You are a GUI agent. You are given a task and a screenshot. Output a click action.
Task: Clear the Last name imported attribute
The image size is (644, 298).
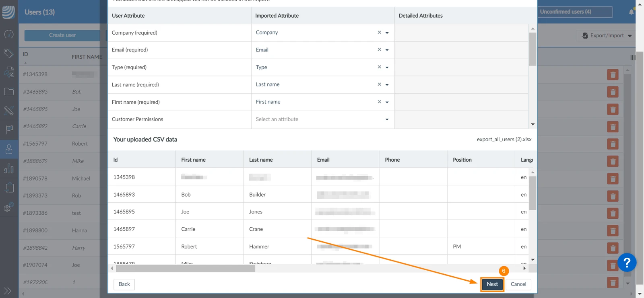tap(379, 84)
